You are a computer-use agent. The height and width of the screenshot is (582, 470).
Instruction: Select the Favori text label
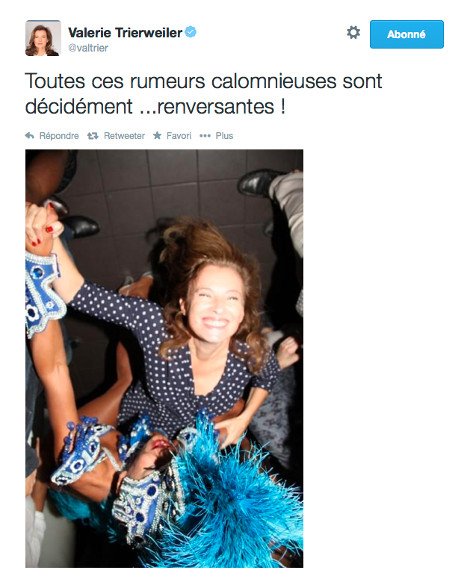pyautogui.click(x=179, y=136)
